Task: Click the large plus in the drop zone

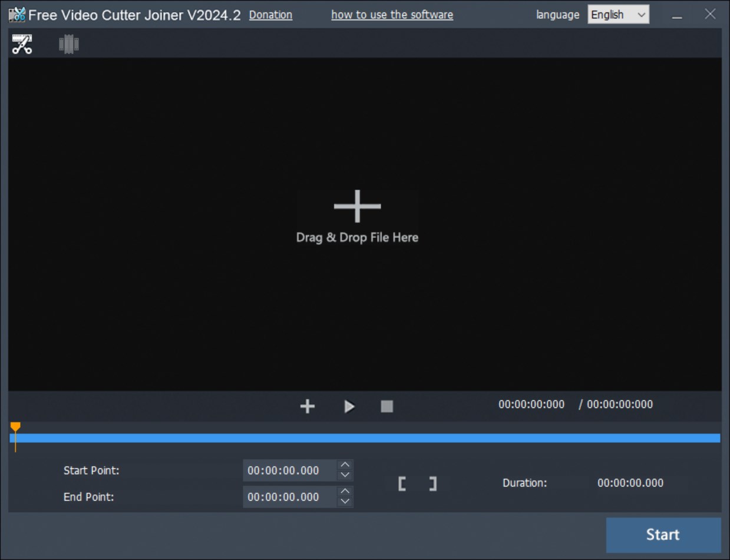Action: tap(356, 207)
